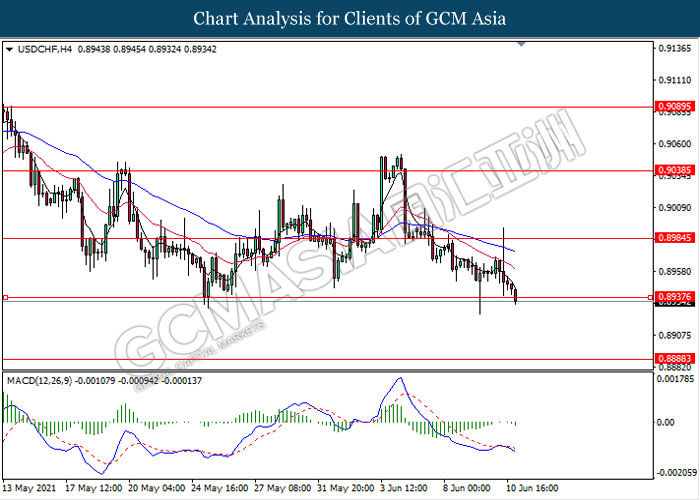700x500 pixels.
Task: Select the 0.89376 price level label
Action: pyautogui.click(x=675, y=296)
